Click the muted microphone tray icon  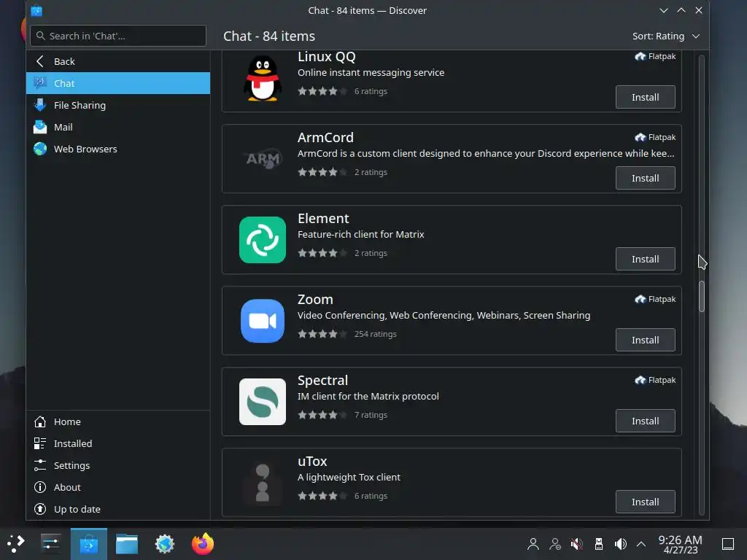pos(577,544)
